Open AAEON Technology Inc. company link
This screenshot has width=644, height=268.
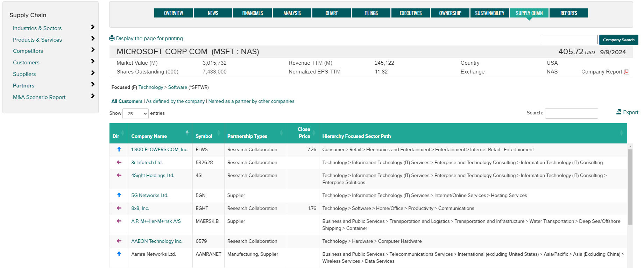(157, 241)
